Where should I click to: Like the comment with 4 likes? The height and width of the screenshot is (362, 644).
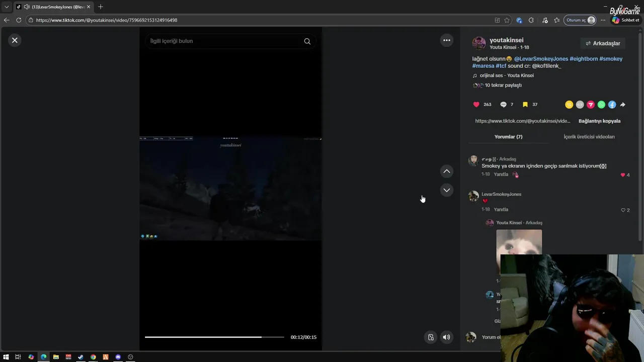(623, 175)
